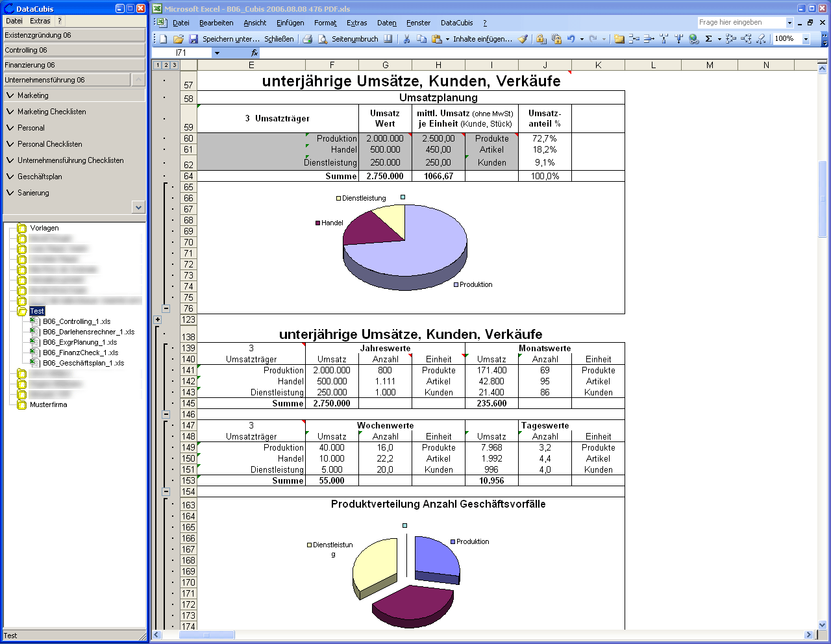Click the Speichern unter… button
The width and height of the screenshot is (831, 644).
click(x=230, y=39)
